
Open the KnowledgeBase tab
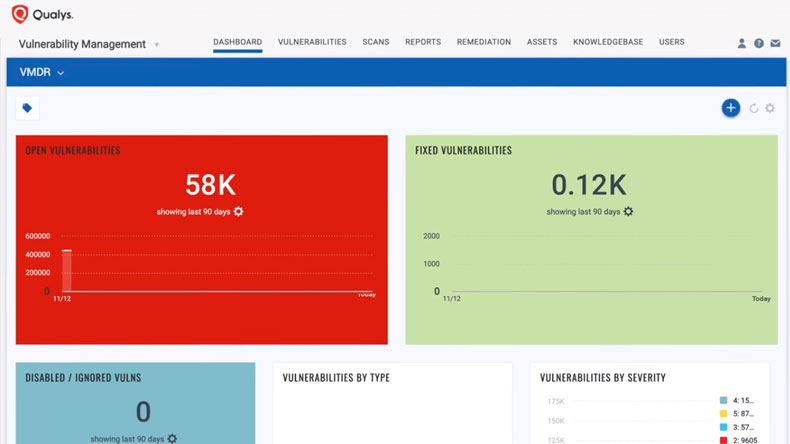tap(608, 42)
